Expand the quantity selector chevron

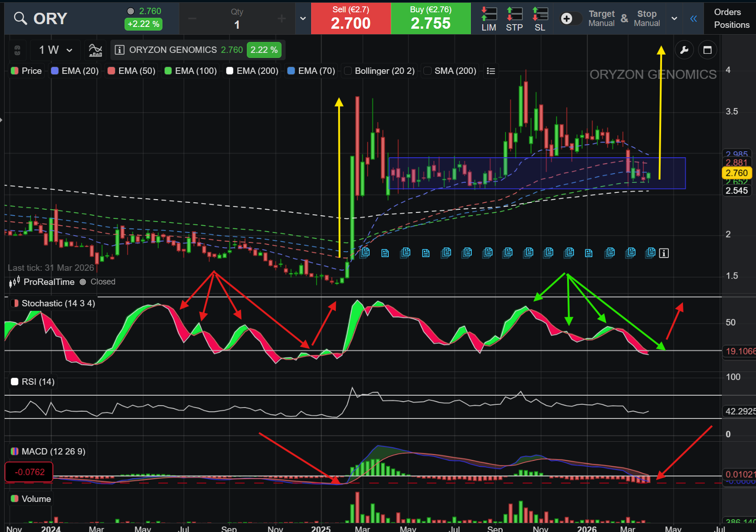coord(302,18)
